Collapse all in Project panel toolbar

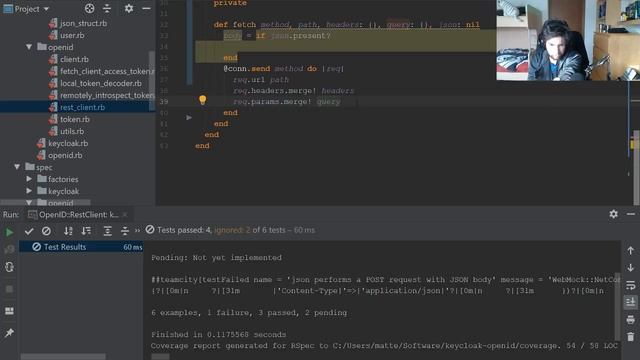(x=107, y=8)
